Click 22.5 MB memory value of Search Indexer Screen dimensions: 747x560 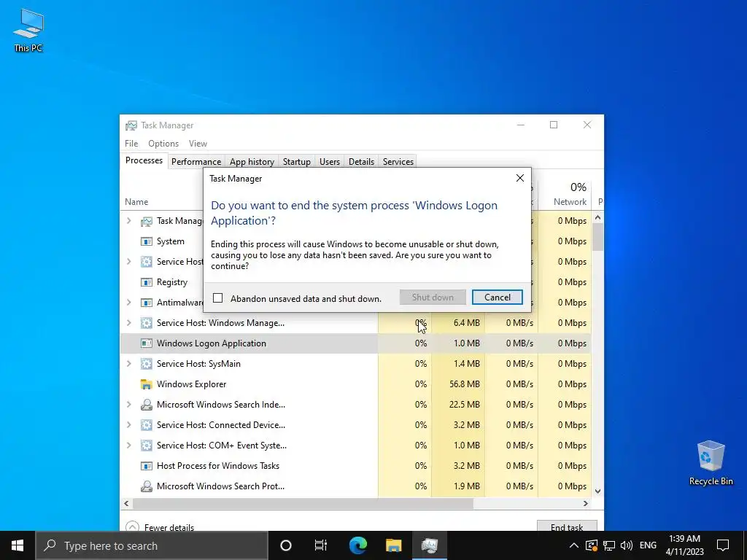click(x=464, y=405)
